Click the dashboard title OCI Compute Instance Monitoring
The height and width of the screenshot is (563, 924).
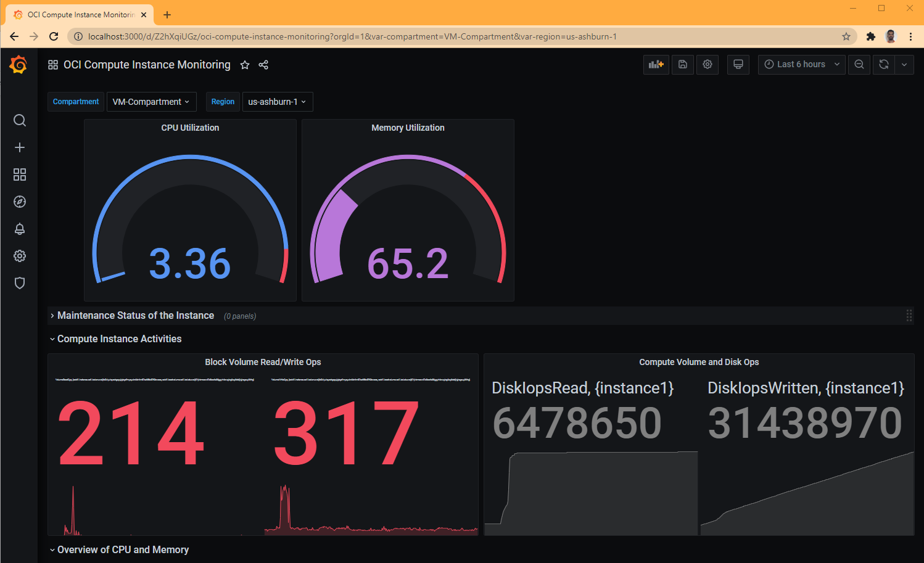(x=147, y=65)
